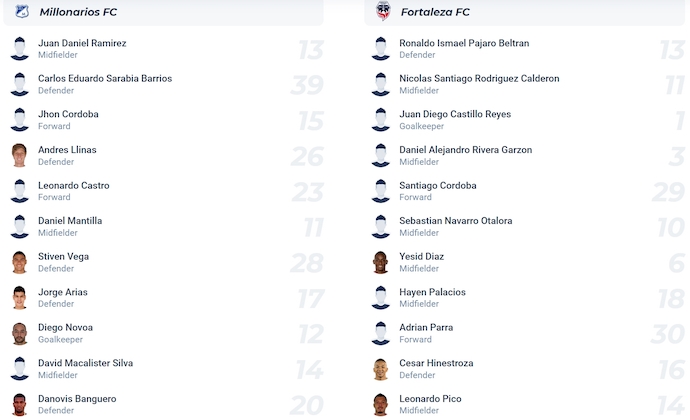Viewport: 690px width, 420px height.
Task: Click the Millonarios FC club crest
Action: (21, 12)
